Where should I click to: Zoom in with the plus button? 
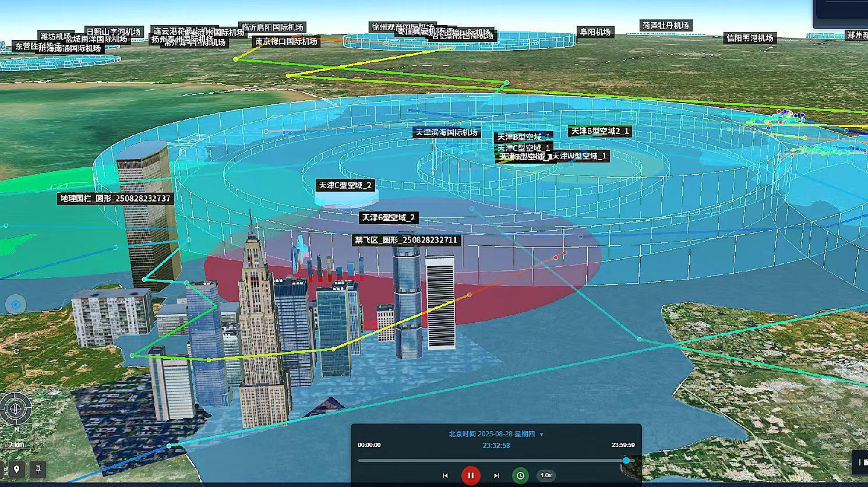[16, 337]
